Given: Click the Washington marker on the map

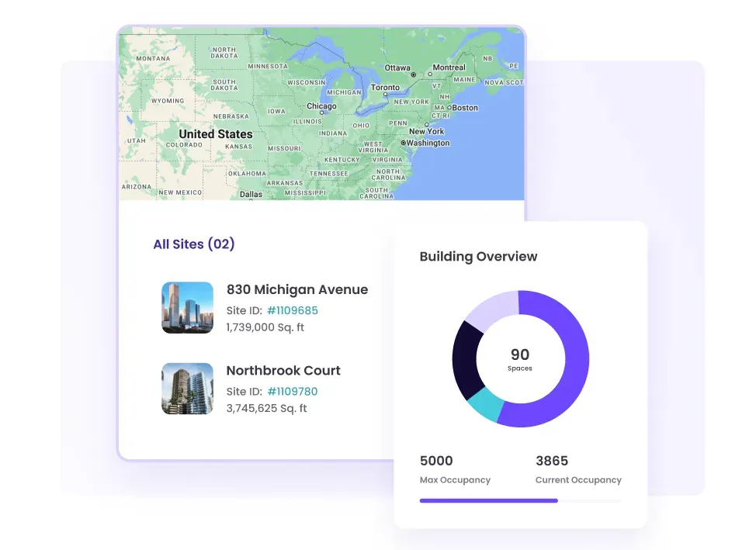Looking at the screenshot, I should tap(404, 144).
